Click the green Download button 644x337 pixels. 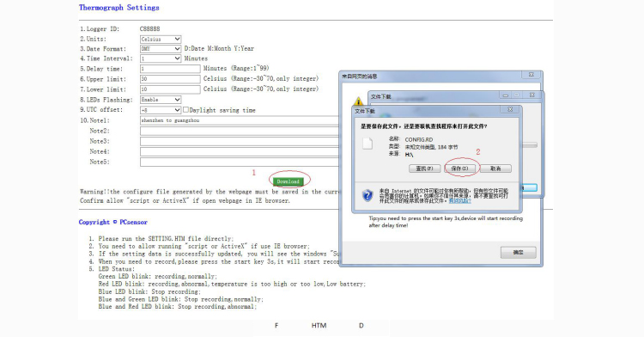pyautogui.click(x=289, y=181)
